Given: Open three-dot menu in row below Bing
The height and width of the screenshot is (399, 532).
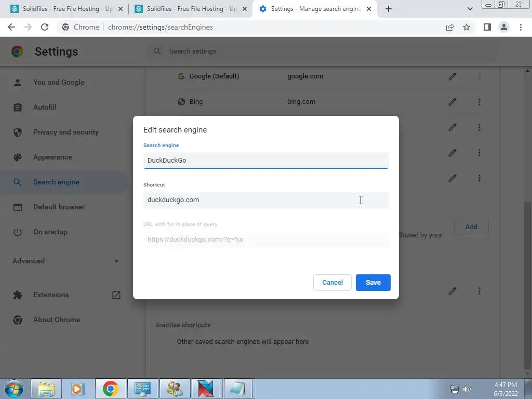Looking at the screenshot, I should [x=480, y=127].
